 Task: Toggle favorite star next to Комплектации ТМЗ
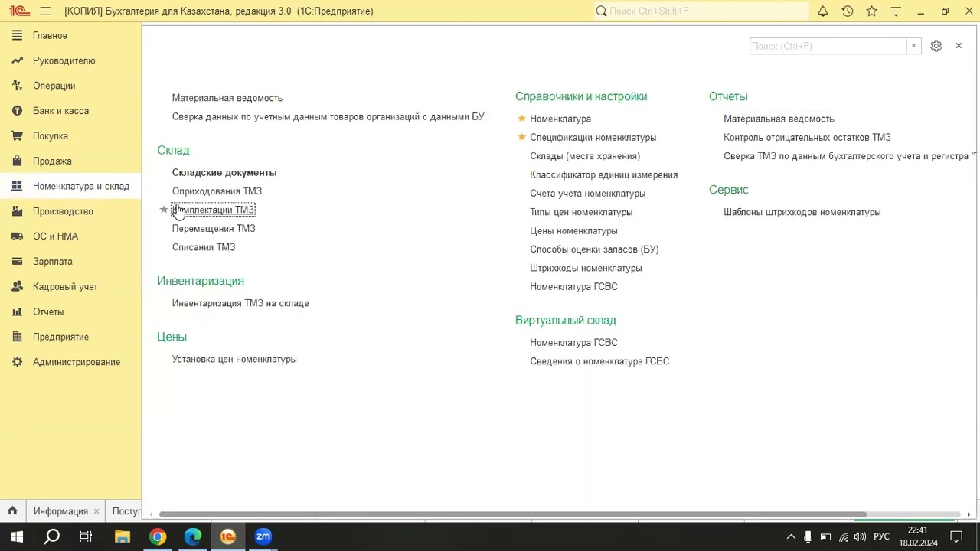click(163, 210)
